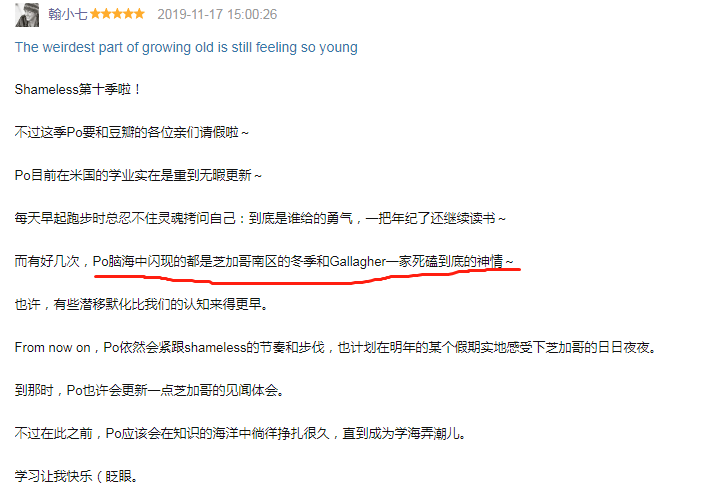724x501 pixels.
Task: Click the sentence mentioning 豆瓣 and 请假
Action: [x=132, y=133]
